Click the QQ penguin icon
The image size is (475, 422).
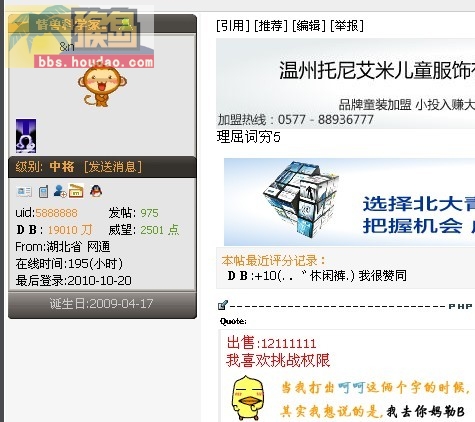(x=96, y=191)
